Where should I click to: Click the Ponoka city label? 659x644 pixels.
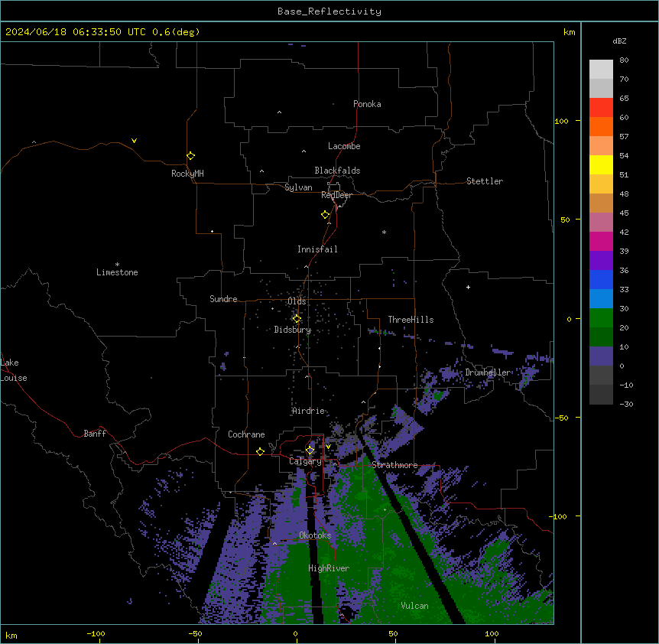coord(367,104)
